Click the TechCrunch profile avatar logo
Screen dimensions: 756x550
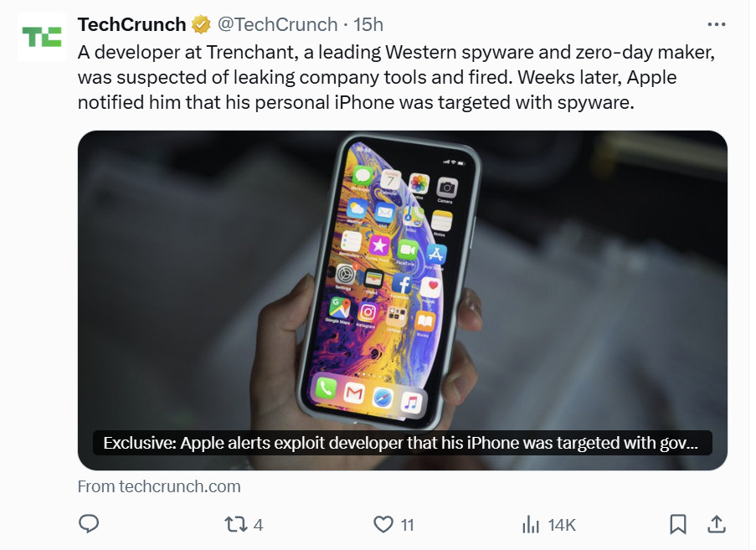coord(41,37)
